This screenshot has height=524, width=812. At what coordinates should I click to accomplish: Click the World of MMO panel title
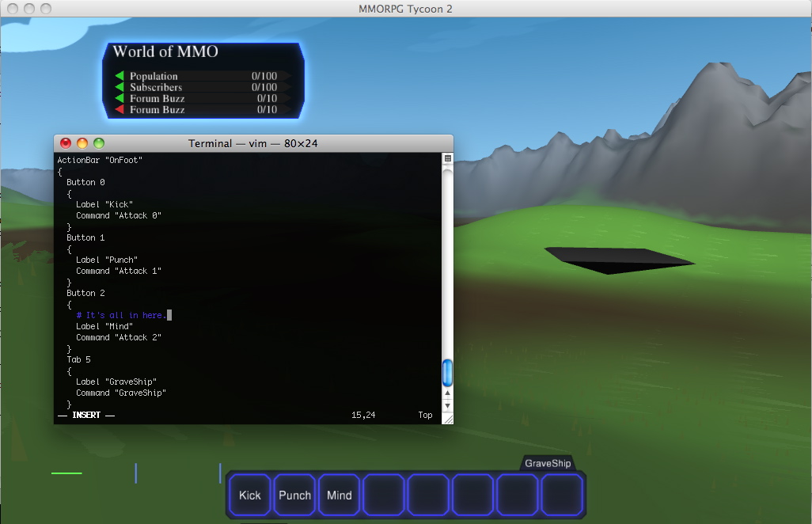click(x=165, y=51)
